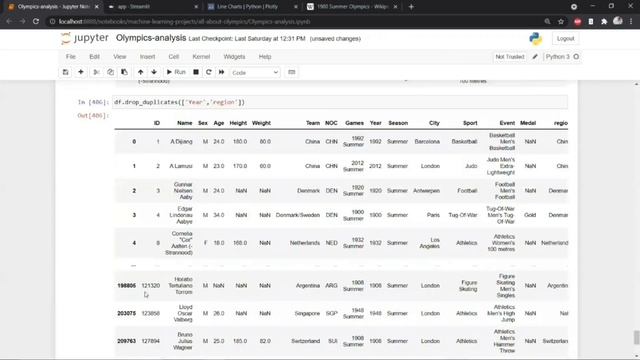Click into the drop_duplicates code cell
Viewport: 640px width, 360px height.
pos(340,102)
